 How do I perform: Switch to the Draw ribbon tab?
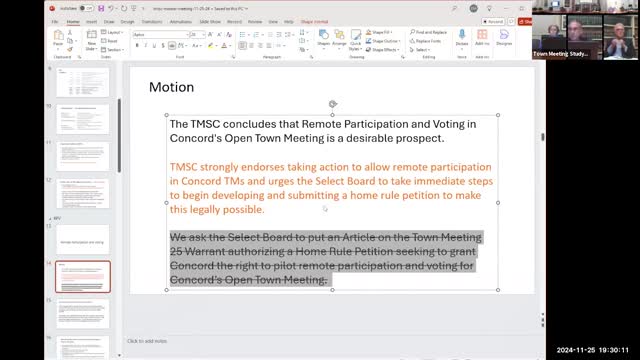(109, 22)
